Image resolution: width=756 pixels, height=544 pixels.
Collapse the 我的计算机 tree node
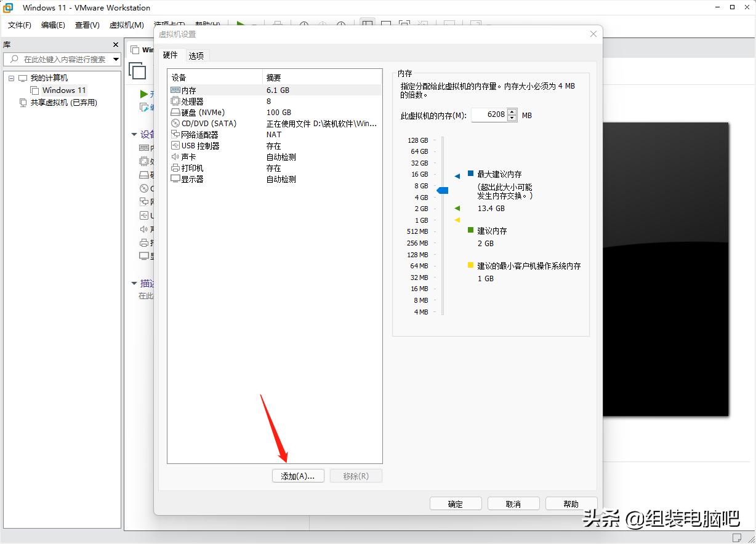coord(10,78)
